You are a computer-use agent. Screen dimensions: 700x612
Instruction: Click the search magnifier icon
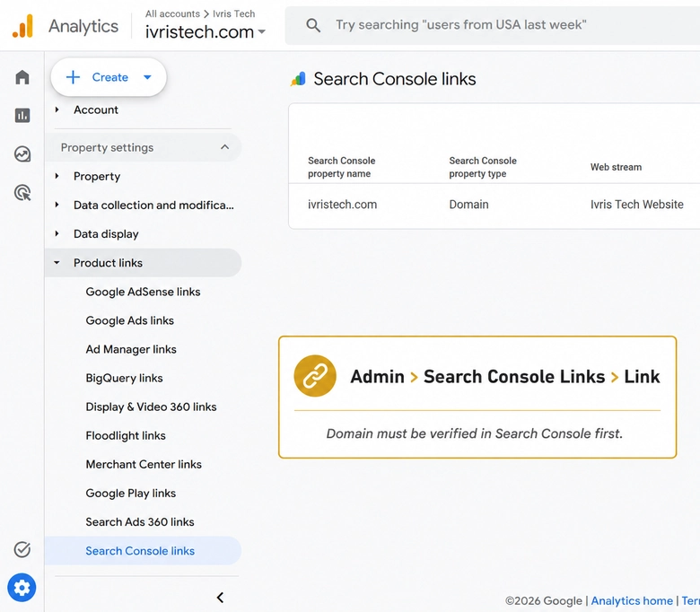313,25
